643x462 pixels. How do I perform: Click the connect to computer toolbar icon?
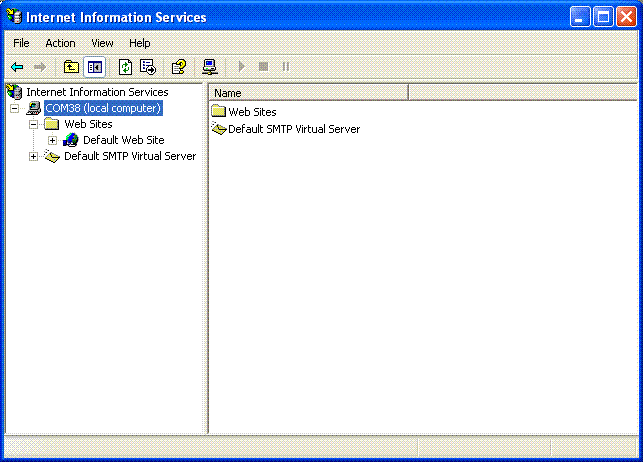point(209,67)
